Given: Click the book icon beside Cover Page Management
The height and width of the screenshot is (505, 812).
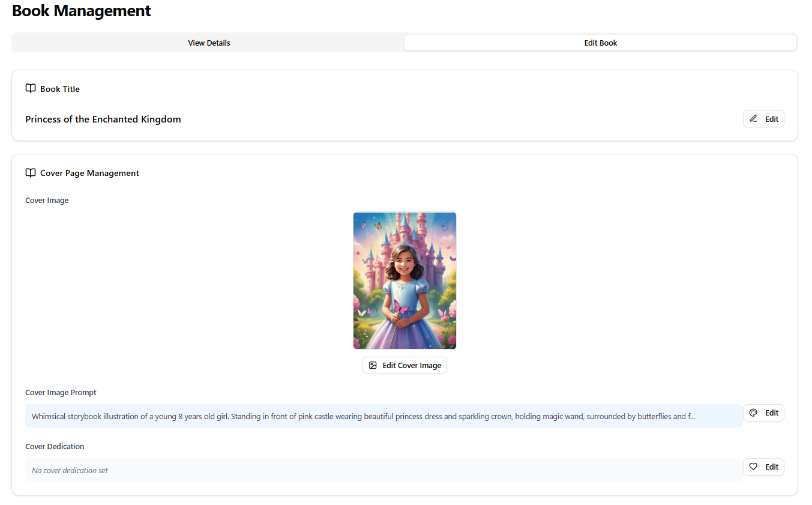Looking at the screenshot, I should [31, 173].
